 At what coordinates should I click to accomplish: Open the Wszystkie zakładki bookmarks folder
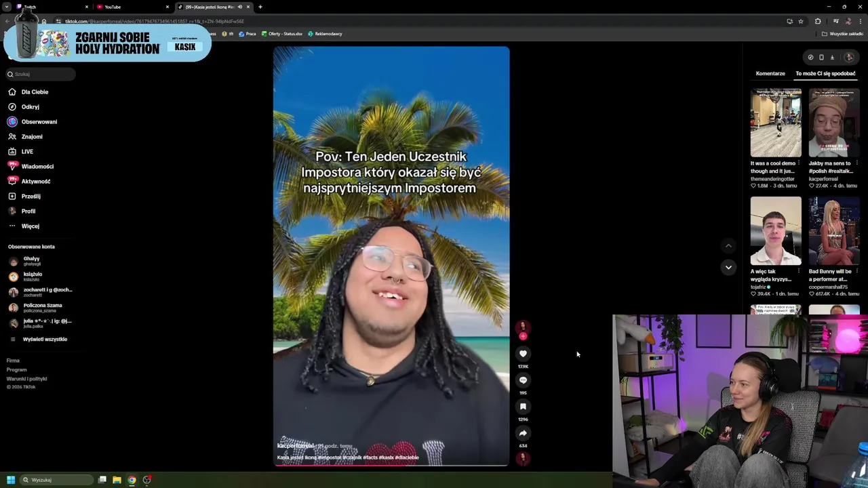843,34
